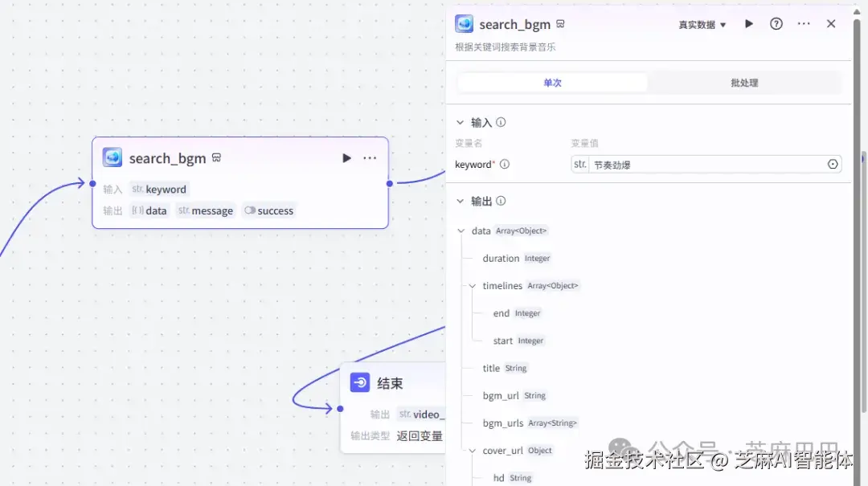Open the help icon in the panel header
The height and width of the screenshot is (486, 868).
(x=776, y=23)
